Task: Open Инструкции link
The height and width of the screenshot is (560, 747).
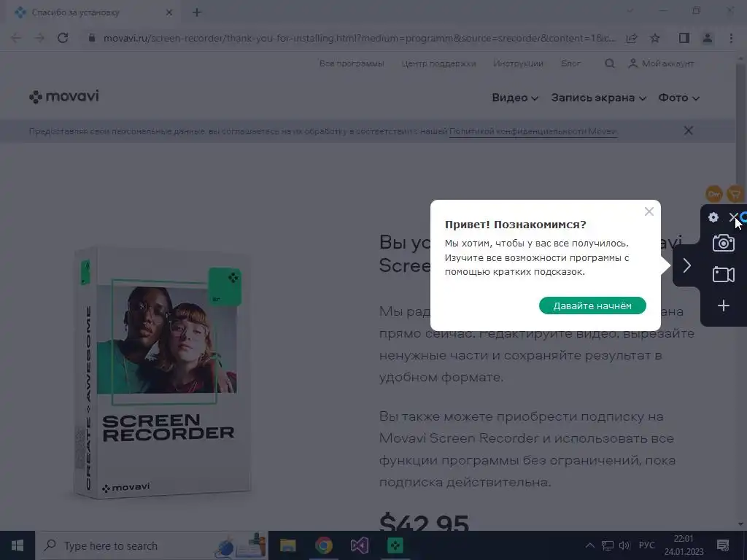Action: click(x=518, y=63)
